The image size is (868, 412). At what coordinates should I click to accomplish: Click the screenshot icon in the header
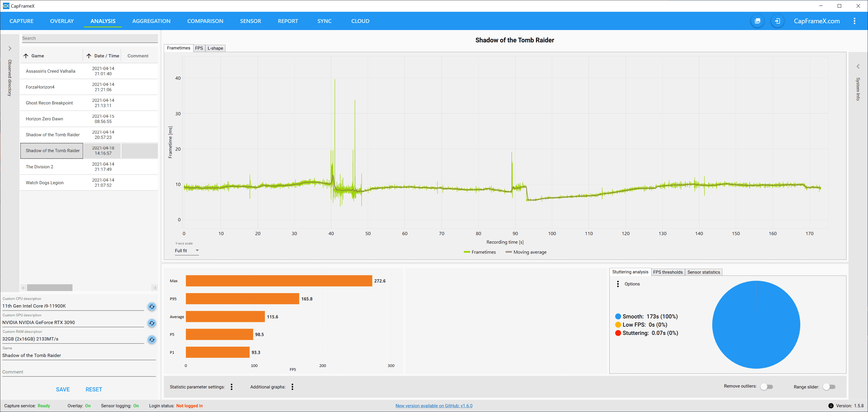click(757, 21)
